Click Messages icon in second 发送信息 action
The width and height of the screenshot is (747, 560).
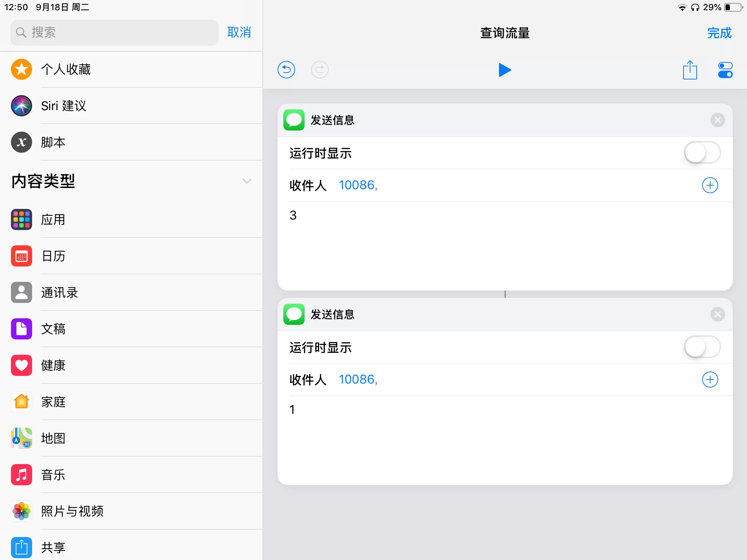(x=294, y=314)
